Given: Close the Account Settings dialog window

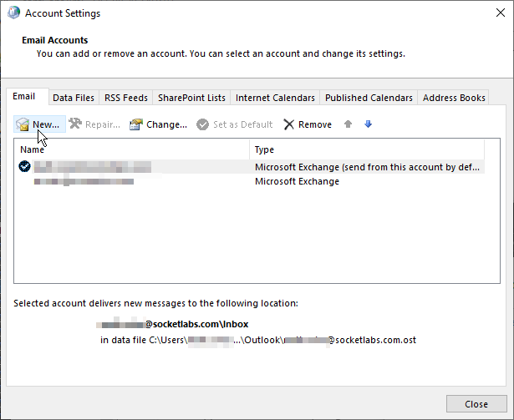Looking at the screenshot, I should [x=501, y=13].
